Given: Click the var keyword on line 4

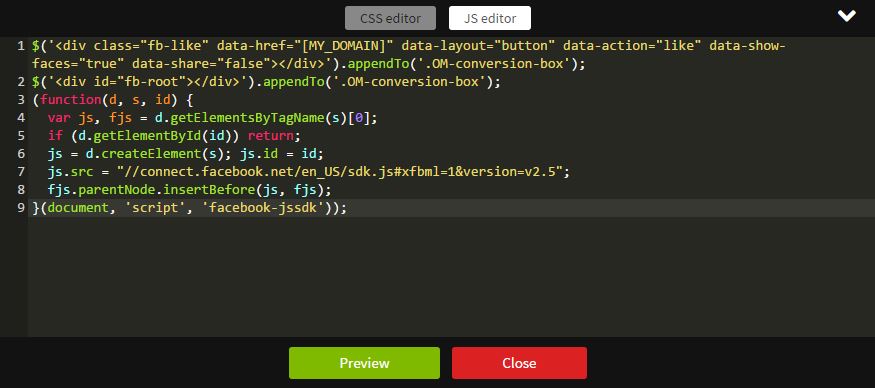Looking at the screenshot, I should tap(59, 118).
